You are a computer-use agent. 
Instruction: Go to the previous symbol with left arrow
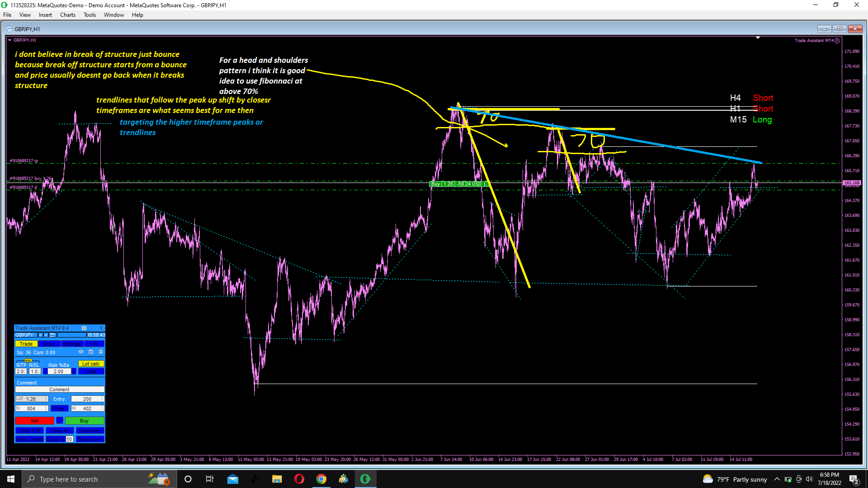click(40, 335)
